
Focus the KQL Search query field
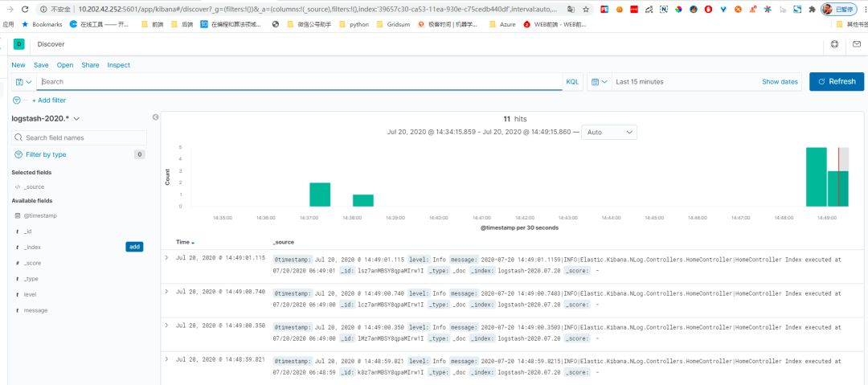[300, 81]
